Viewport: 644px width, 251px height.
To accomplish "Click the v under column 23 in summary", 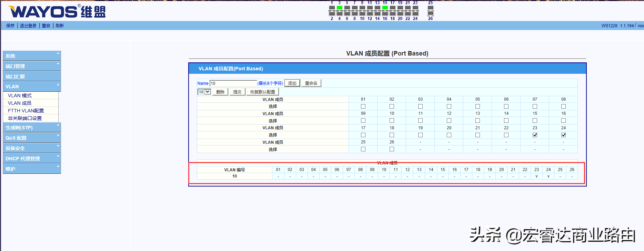I will (x=536, y=176).
